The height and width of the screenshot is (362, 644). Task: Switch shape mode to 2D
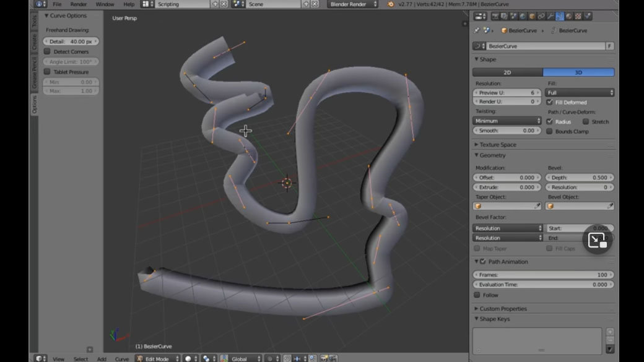pyautogui.click(x=507, y=72)
